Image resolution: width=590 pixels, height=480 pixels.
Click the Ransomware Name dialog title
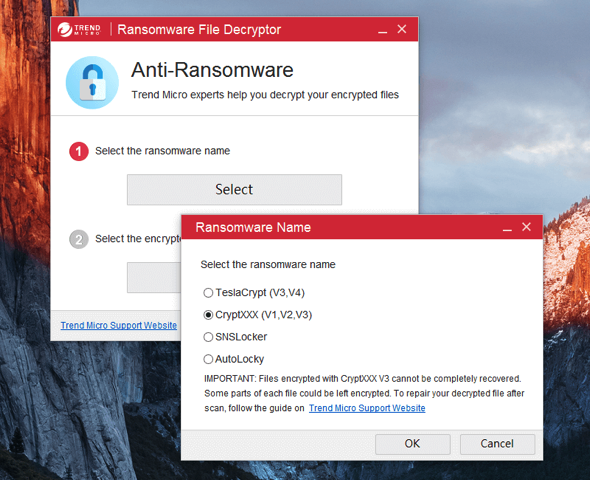(253, 227)
